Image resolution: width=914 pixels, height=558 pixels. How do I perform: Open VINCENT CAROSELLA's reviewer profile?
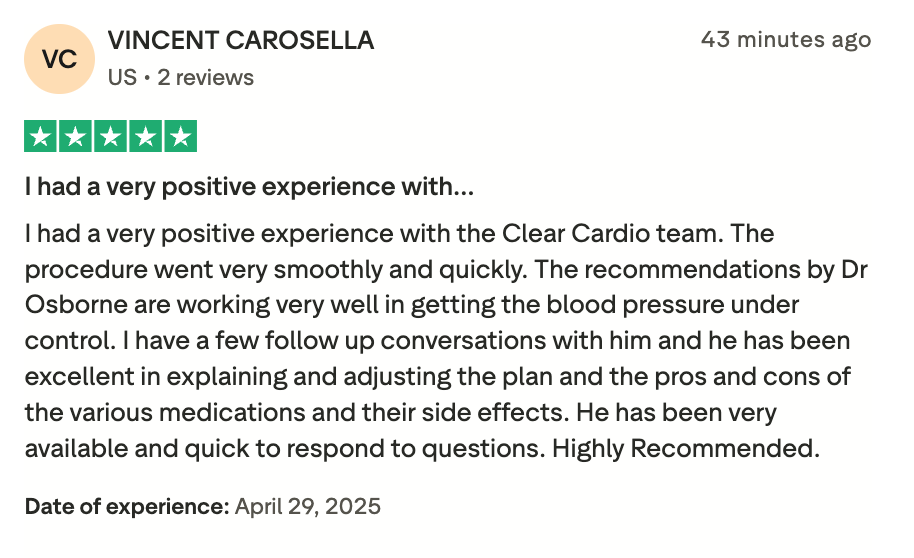241,41
